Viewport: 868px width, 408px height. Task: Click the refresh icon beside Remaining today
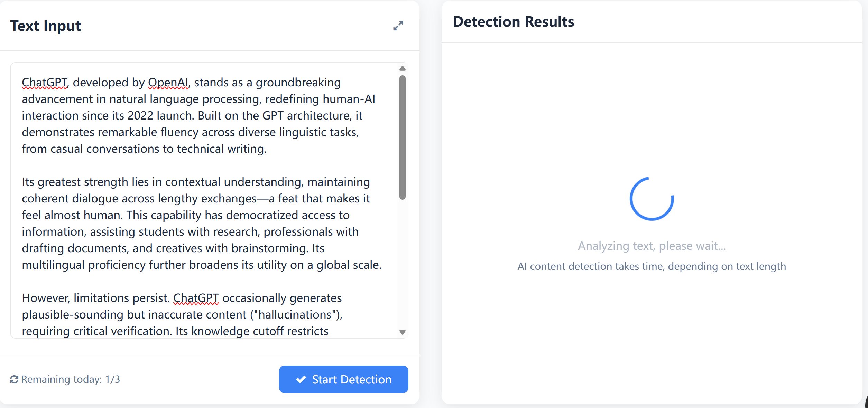tap(14, 379)
